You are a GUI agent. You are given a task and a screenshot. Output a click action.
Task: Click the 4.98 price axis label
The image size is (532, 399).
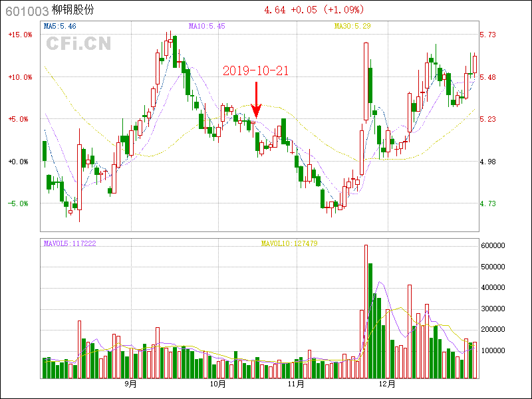(487, 162)
